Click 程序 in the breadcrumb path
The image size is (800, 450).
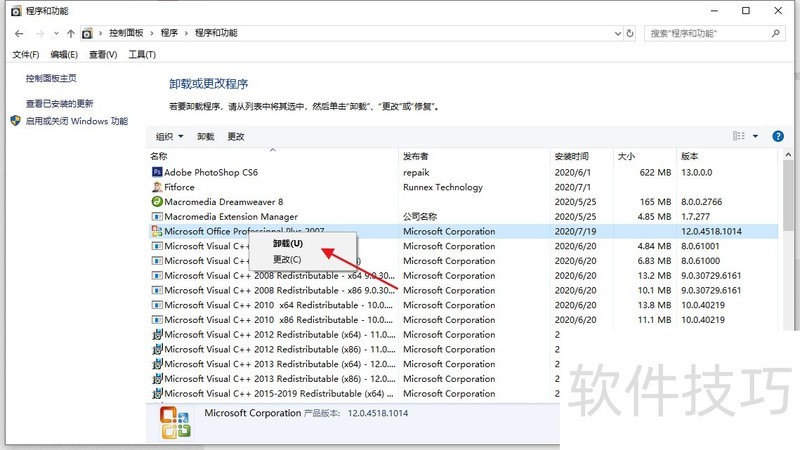pyautogui.click(x=169, y=33)
